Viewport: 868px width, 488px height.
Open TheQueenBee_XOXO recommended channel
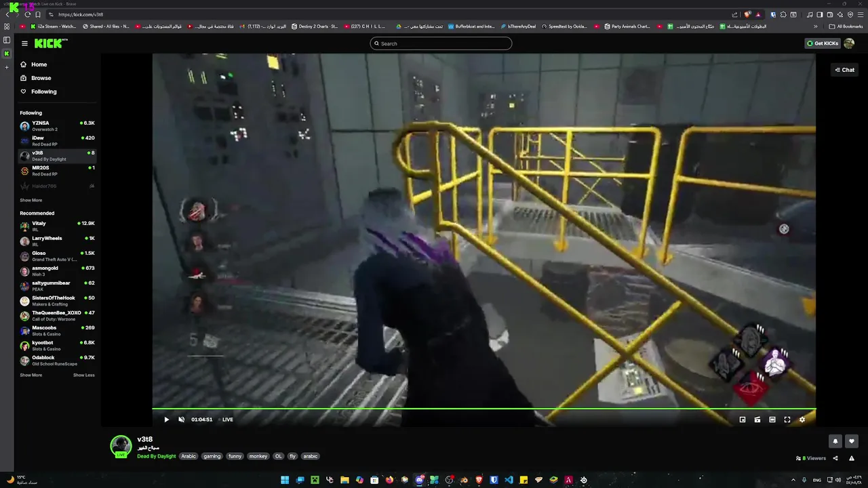coord(57,316)
